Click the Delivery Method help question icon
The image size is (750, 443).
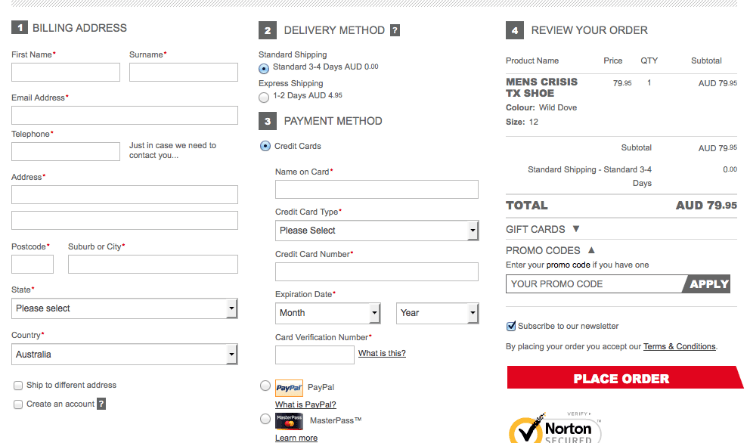point(395,30)
